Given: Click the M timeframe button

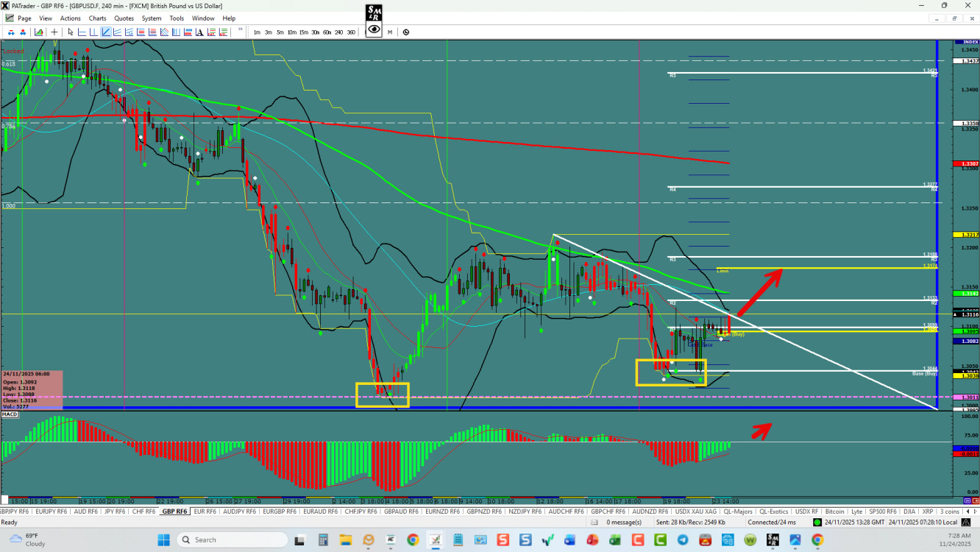Looking at the screenshot, I should point(390,32).
